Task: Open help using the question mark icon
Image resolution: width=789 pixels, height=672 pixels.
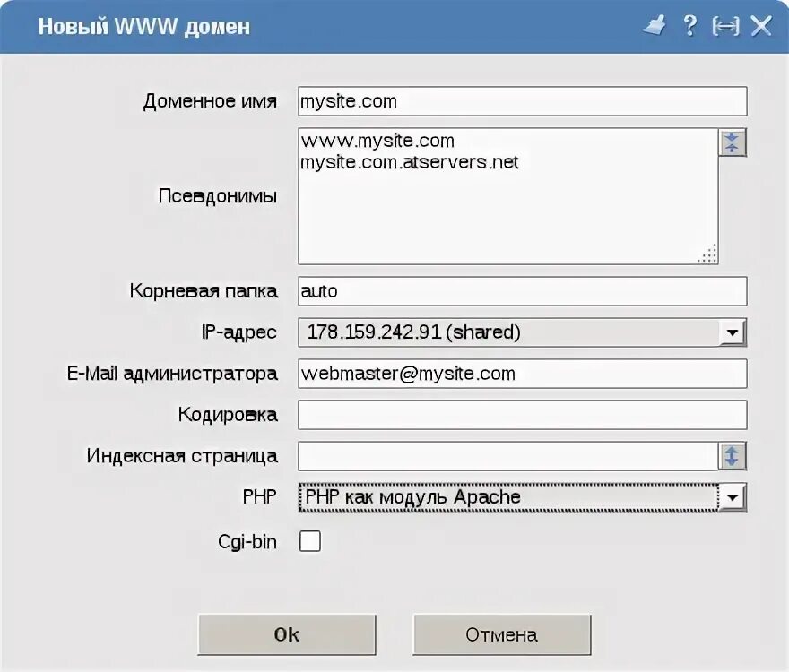Action: point(689,26)
